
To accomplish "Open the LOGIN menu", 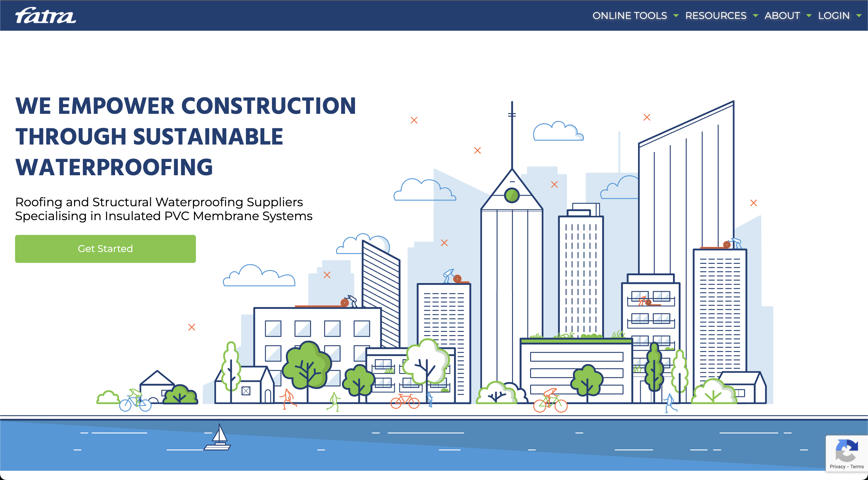I will pos(834,15).
